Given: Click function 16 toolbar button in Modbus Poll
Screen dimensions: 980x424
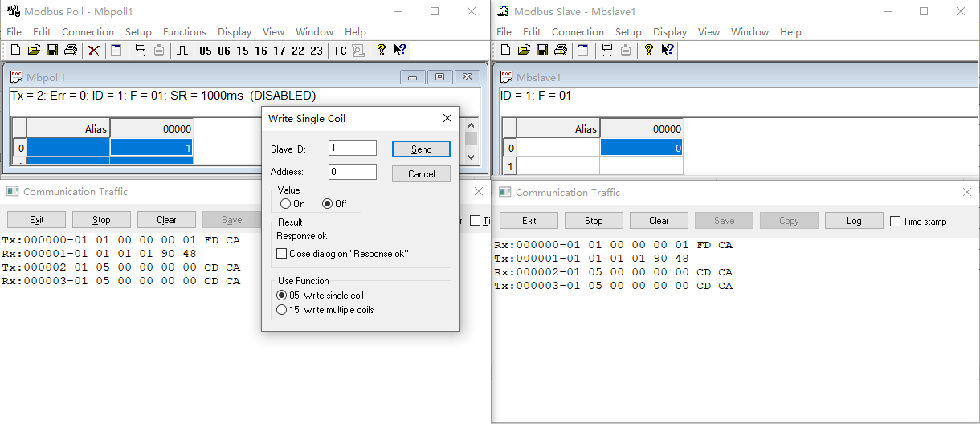Looking at the screenshot, I should pyautogui.click(x=261, y=51).
